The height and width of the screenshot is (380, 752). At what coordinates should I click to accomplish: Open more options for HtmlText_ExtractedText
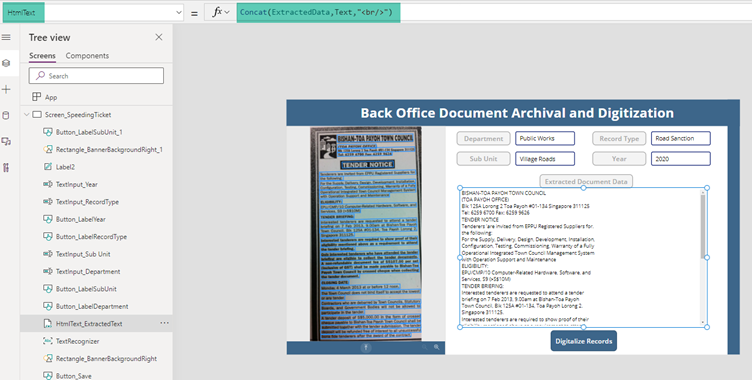click(x=164, y=323)
